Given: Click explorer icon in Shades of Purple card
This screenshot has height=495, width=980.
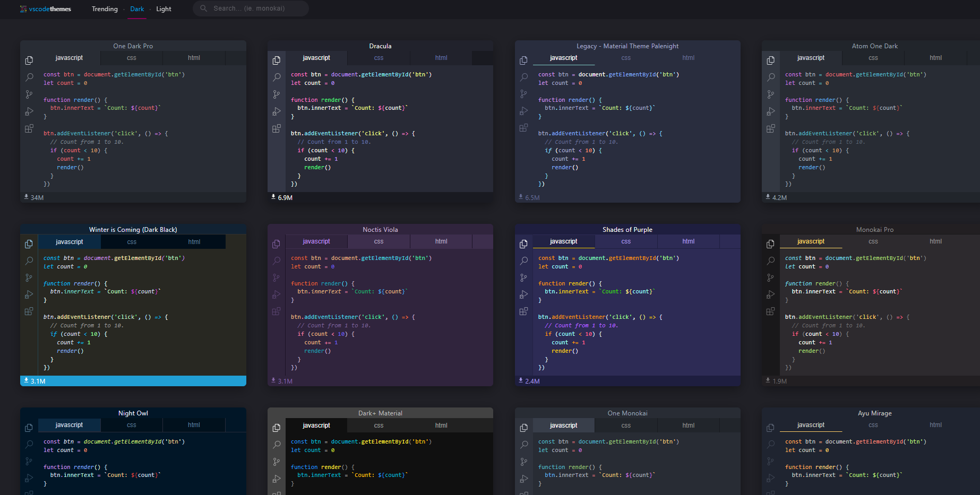Looking at the screenshot, I should coord(523,244).
